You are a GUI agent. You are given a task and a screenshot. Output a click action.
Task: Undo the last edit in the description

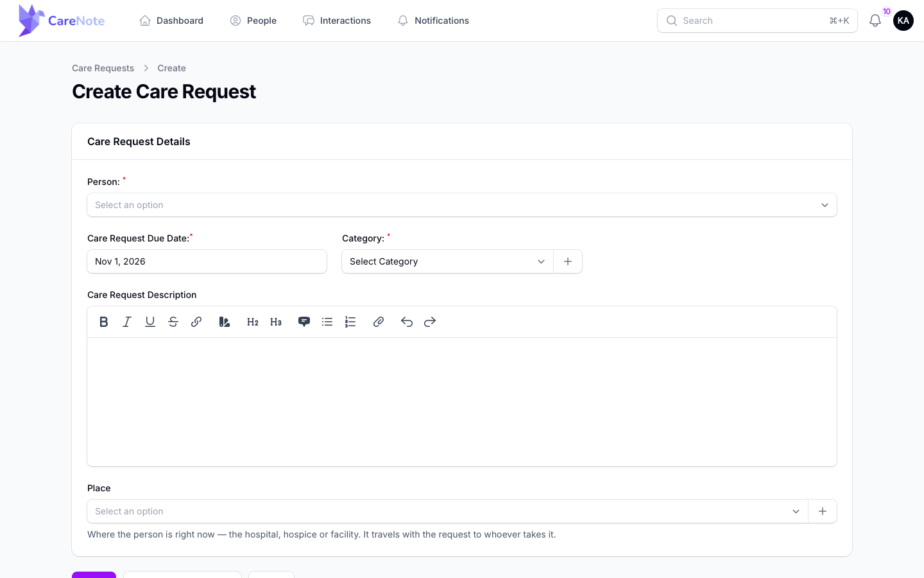[407, 322]
